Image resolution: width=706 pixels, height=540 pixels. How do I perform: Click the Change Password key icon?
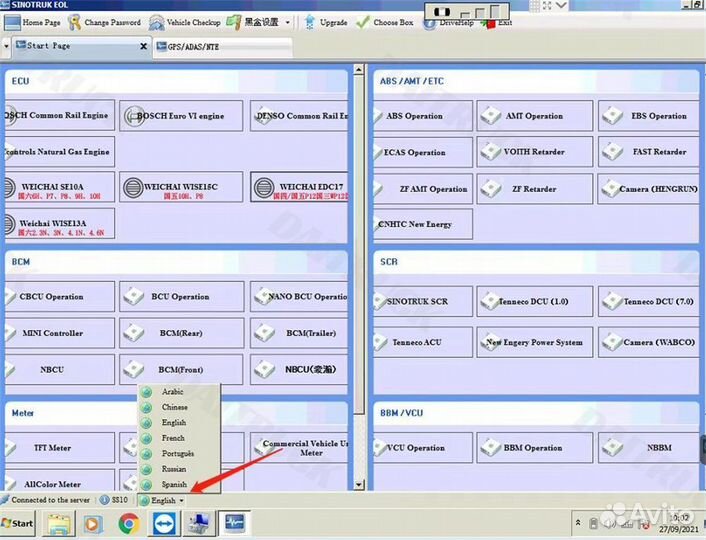point(73,22)
